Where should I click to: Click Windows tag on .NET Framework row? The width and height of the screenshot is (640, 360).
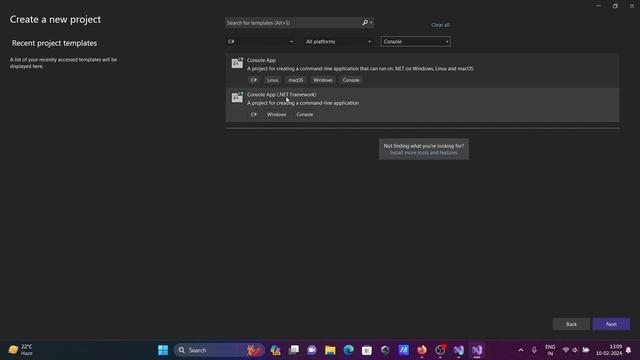tap(276, 114)
